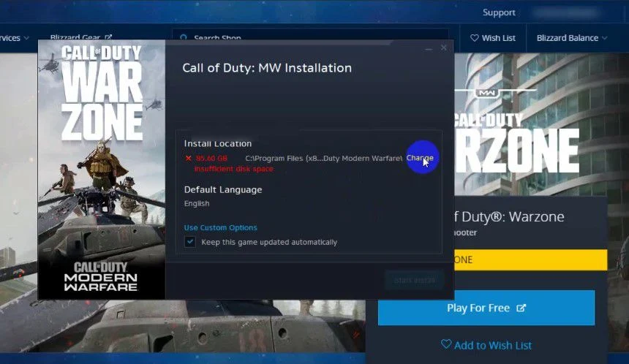The height and width of the screenshot is (364, 629).
Task: Click the yellow Warzone banner button
Action: pyautogui.click(x=531, y=259)
